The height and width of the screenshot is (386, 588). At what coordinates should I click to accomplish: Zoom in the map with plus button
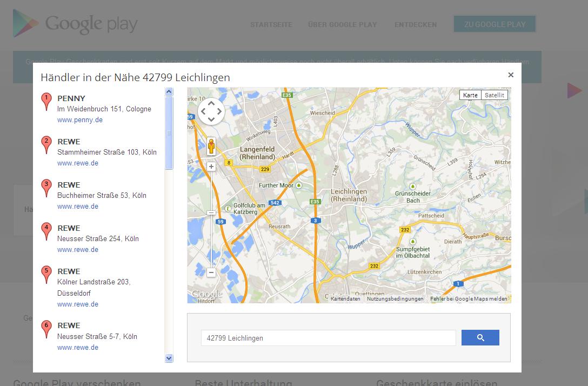click(x=211, y=167)
